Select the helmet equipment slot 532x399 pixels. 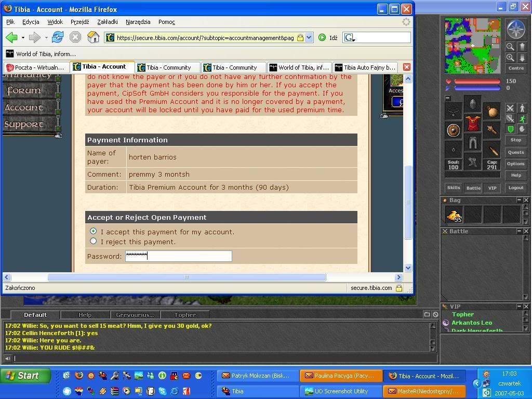click(x=473, y=104)
